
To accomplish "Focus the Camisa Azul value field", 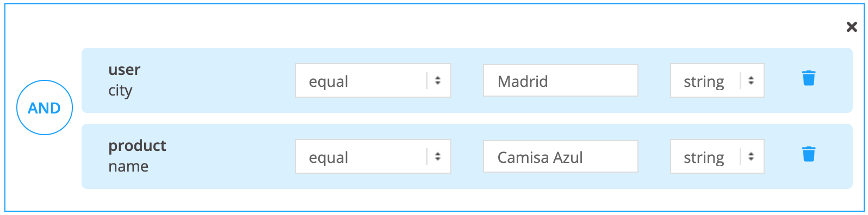I will point(560,157).
